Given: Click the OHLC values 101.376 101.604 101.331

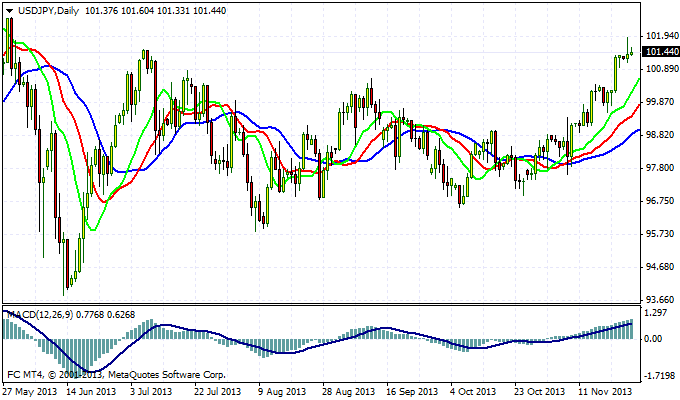Looking at the screenshot, I should [x=137, y=11].
